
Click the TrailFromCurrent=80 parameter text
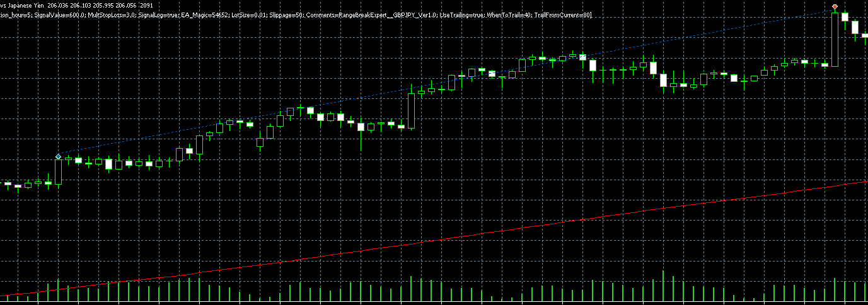pos(562,14)
